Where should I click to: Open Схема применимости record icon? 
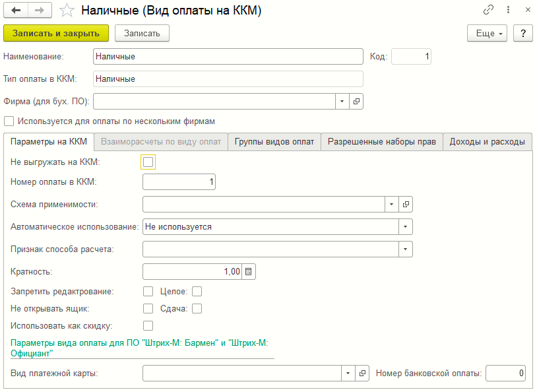[x=406, y=204]
